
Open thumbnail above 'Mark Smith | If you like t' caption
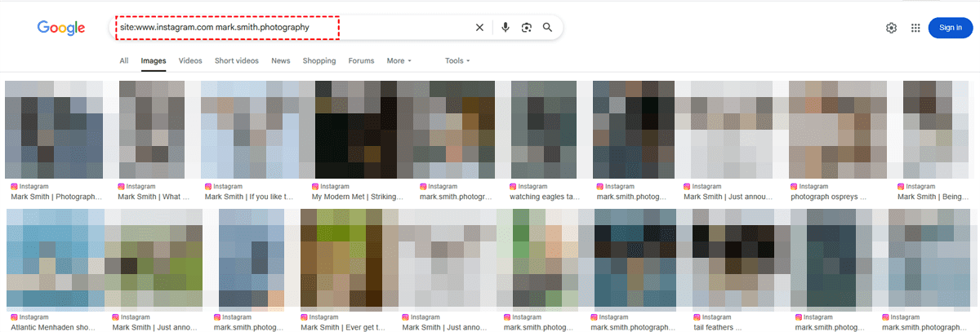coord(251,130)
